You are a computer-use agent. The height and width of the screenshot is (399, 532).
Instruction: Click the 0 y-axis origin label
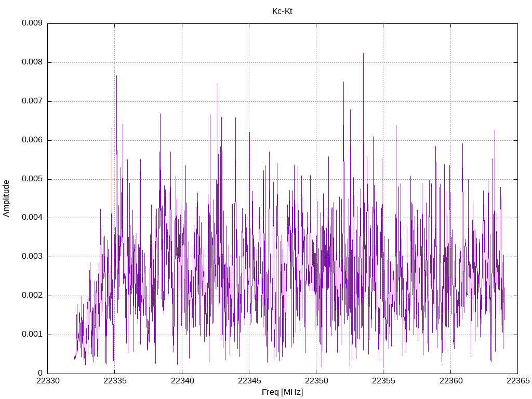(41, 373)
